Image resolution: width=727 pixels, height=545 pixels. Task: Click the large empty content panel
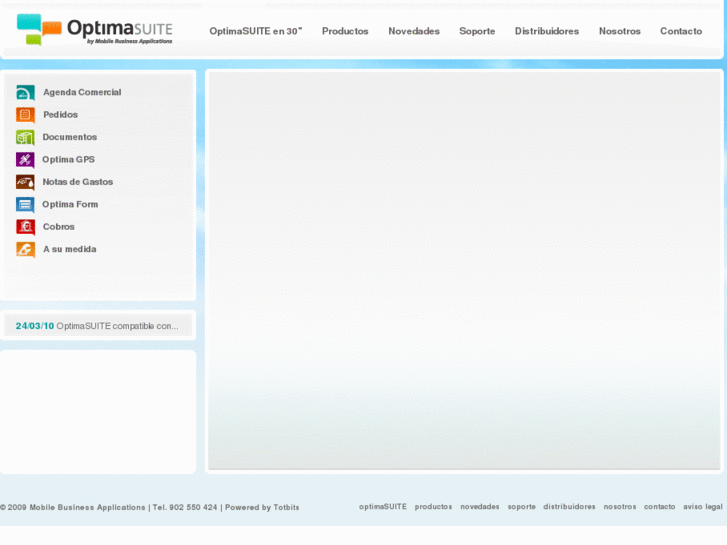464,271
